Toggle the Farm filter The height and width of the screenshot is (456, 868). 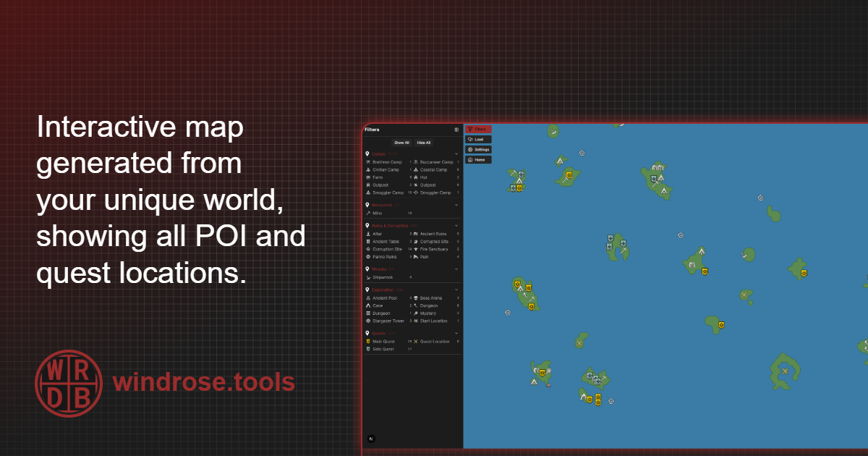pos(388,177)
